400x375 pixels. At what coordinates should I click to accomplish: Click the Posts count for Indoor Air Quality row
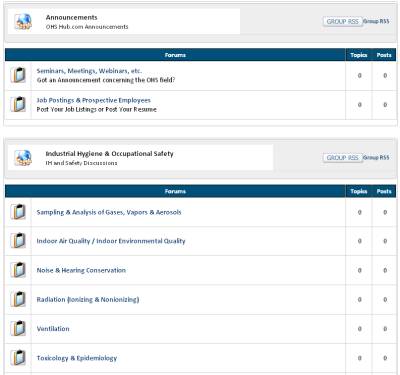(385, 241)
